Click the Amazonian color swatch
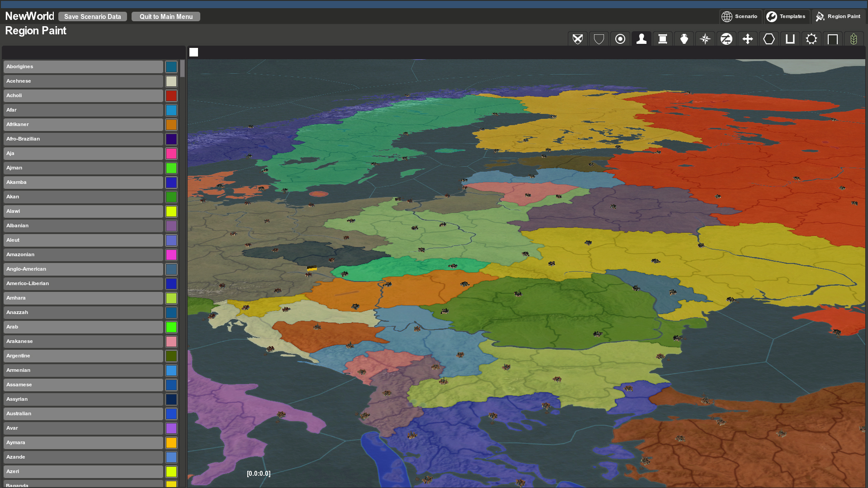The image size is (868, 488). click(x=171, y=255)
